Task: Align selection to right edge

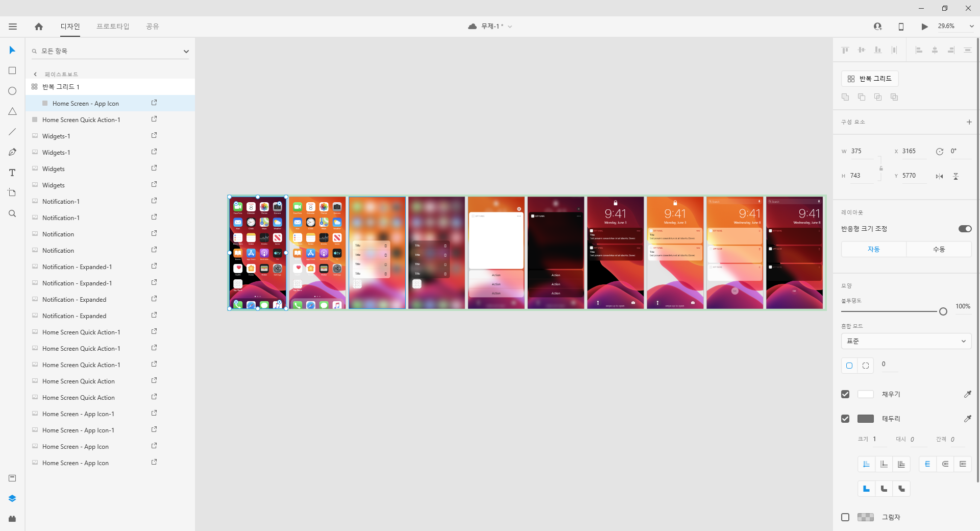Action: [x=951, y=50]
